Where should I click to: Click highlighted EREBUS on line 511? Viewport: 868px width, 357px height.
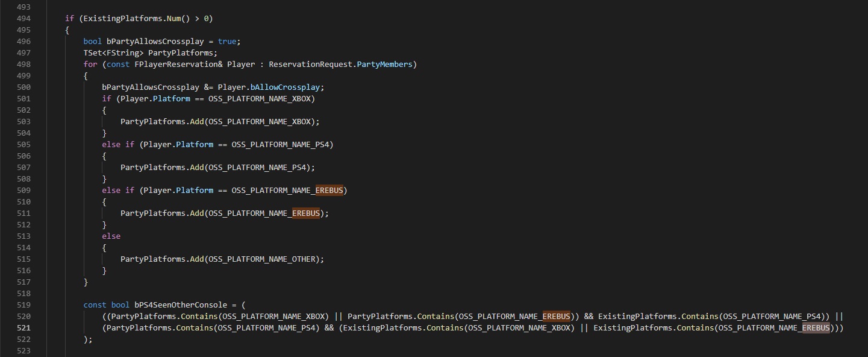[306, 213]
